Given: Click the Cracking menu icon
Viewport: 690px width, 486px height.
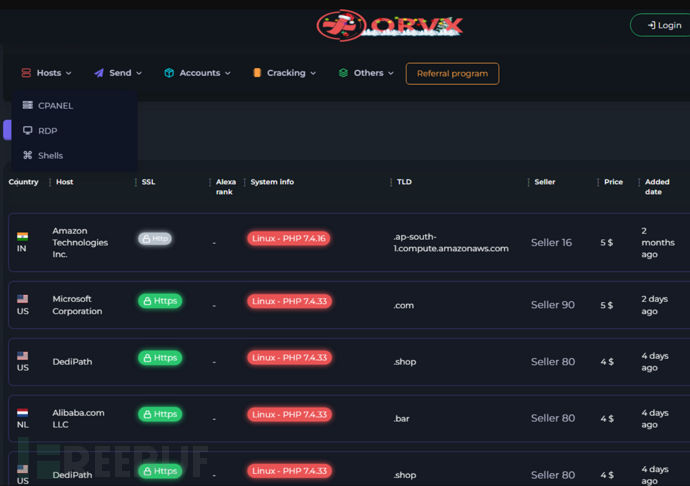Looking at the screenshot, I should pos(257,73).
